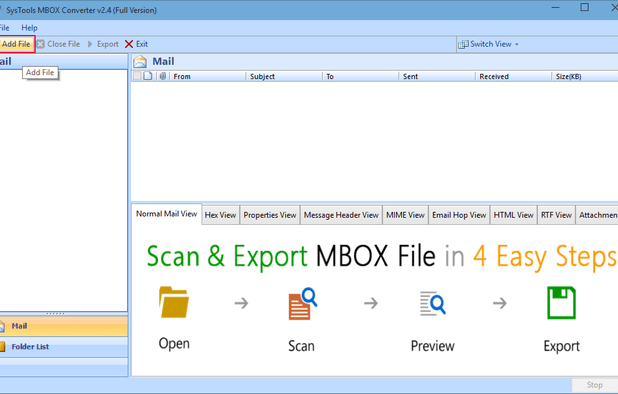Open the Attachments tab
The image size is (618, 394).
[597, 215]
